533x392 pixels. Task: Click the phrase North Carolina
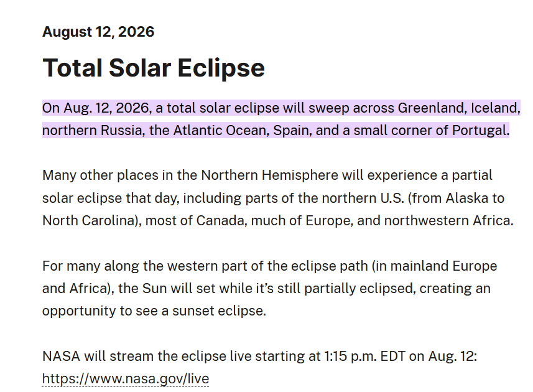click(x=89, y=221)
